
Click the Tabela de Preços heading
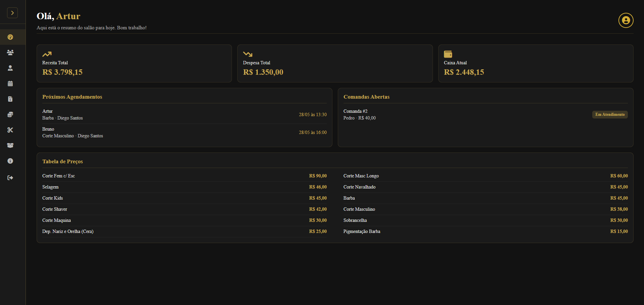point(63,162)
